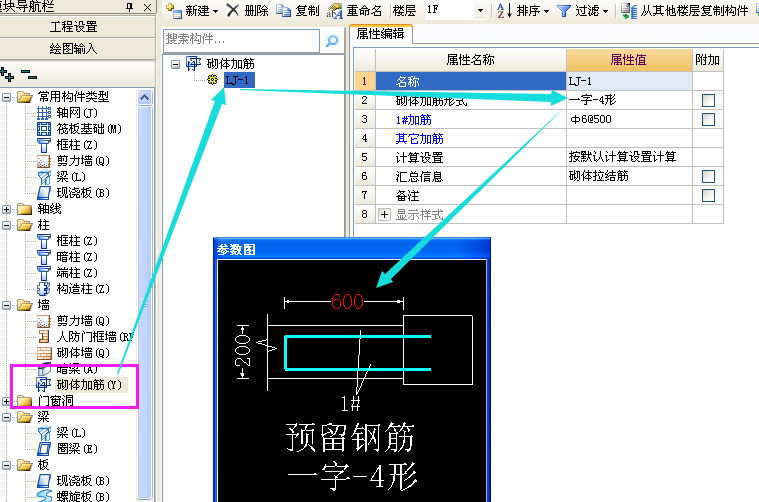The width and height of the screenshot is (759, 502).
Task: Open the 绘图输入 navigation section
Action: [76, 48]
